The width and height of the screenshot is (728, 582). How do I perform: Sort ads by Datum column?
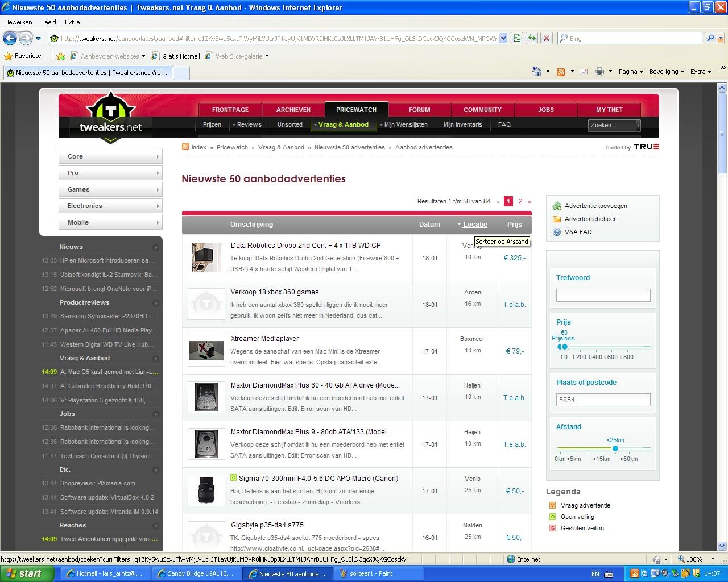point(429,225)
